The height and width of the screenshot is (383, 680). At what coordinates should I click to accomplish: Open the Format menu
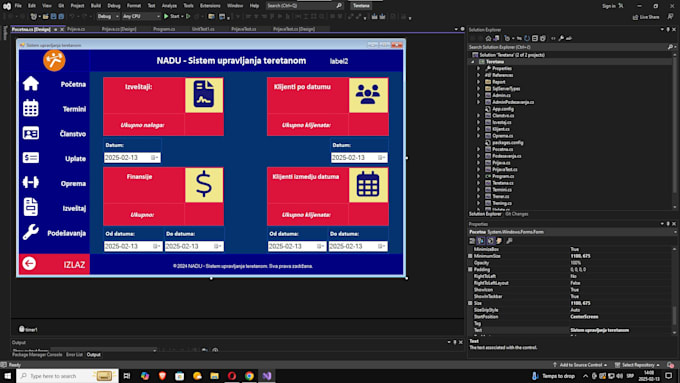pos(134,6)
